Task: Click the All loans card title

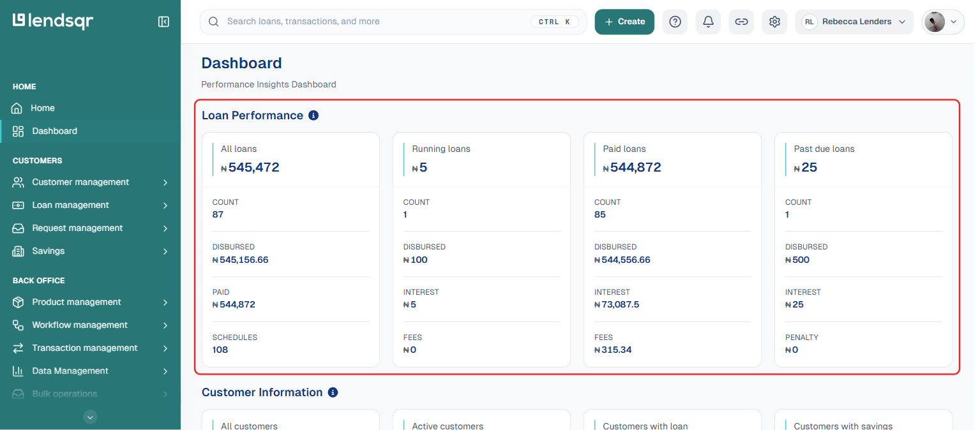Action: coord(239,149)
